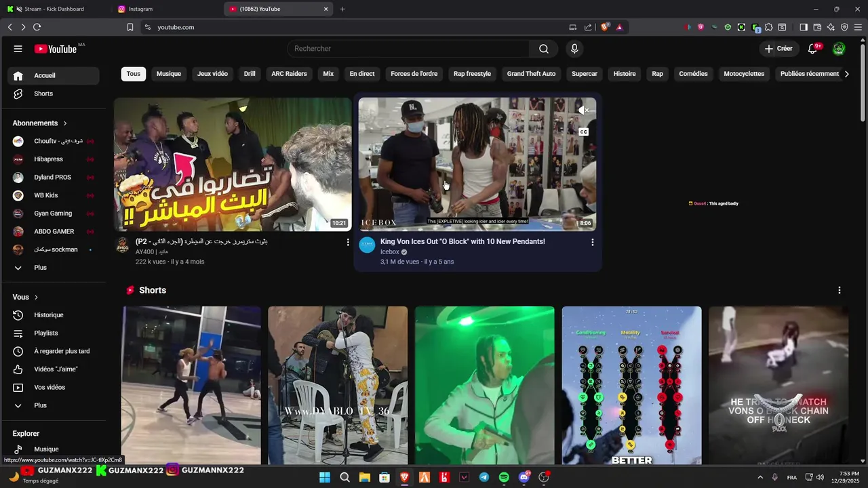The height and width of the screenshot is (488, 868).
Task: Expand Plus under subscriptions list
Action: 54,268
